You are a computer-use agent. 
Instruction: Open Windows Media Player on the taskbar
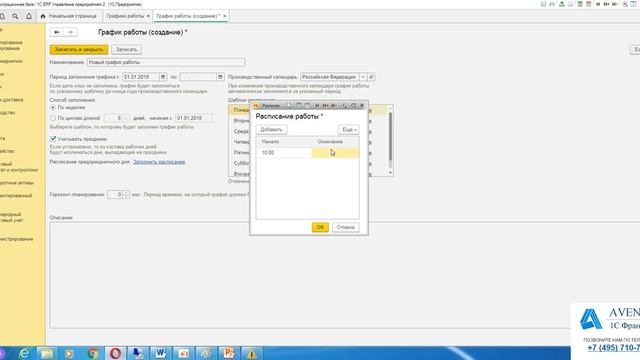click(69, 353)
